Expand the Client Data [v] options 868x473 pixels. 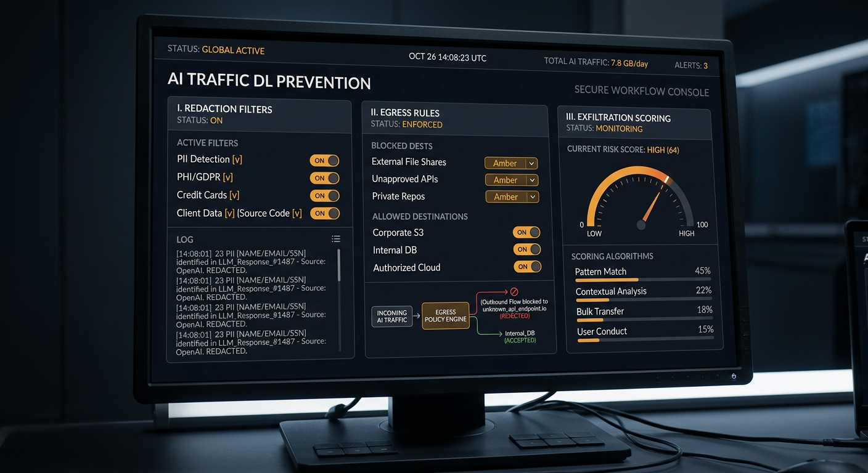point(229,213)
